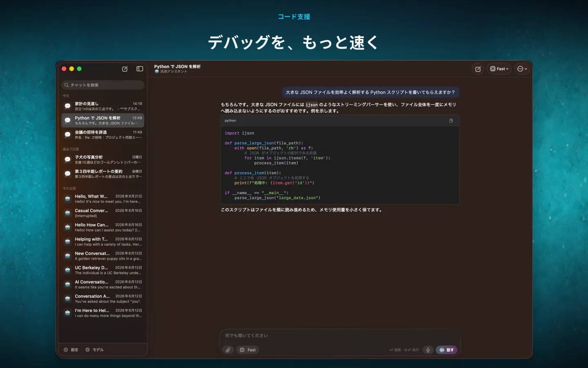This screenshot has width=588, height=368.
Task: Open the Conversation A... chat
Action: [x=103, y=299]
